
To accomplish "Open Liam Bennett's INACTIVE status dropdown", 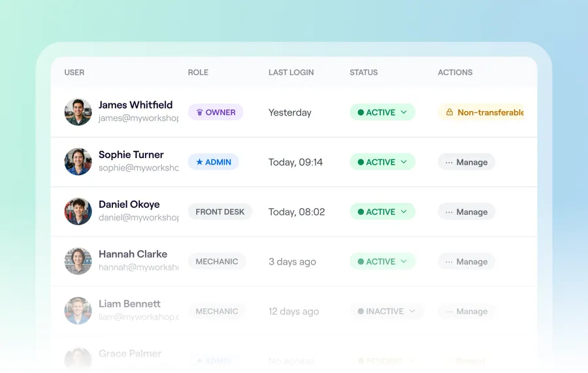I will tap(387, 311).
